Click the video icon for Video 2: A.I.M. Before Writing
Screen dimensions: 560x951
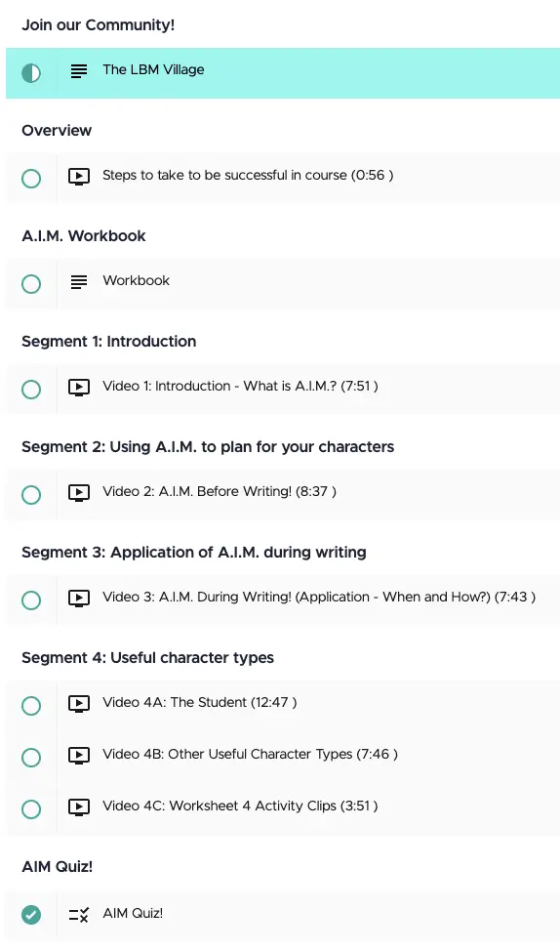point(79,493)
